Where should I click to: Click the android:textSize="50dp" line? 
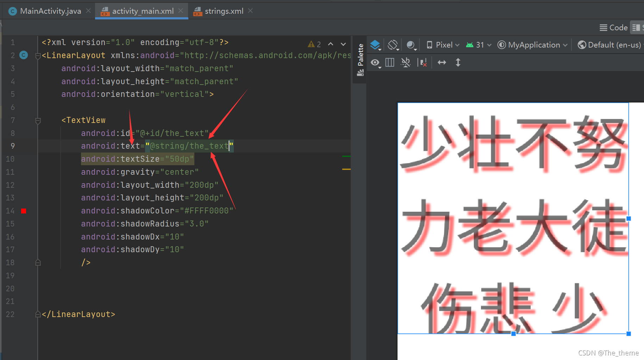(137, 159)
